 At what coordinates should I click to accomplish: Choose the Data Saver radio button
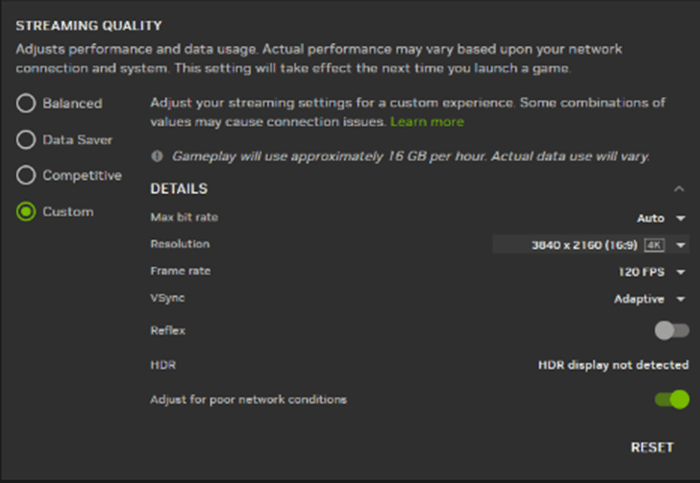pyautogui.click(x=25, y=140)
